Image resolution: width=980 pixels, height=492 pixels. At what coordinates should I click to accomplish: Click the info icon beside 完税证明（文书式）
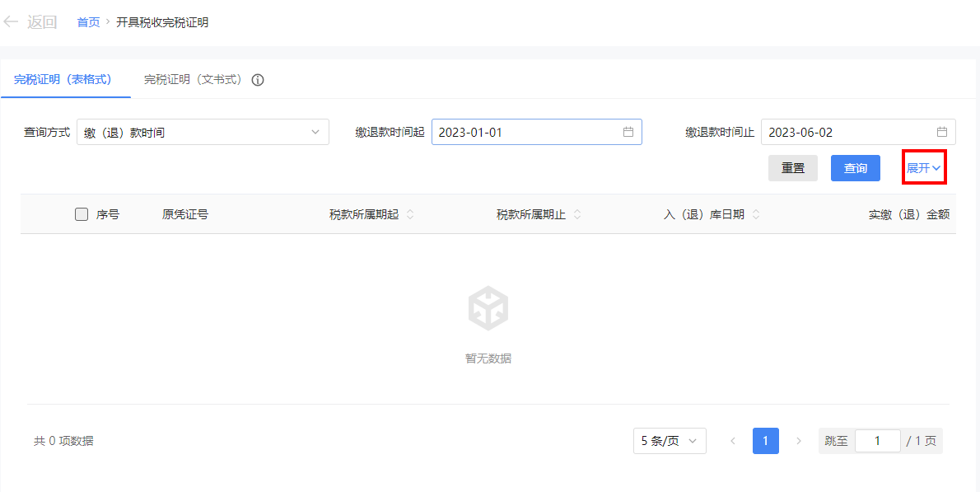click(x=258, y=80)
